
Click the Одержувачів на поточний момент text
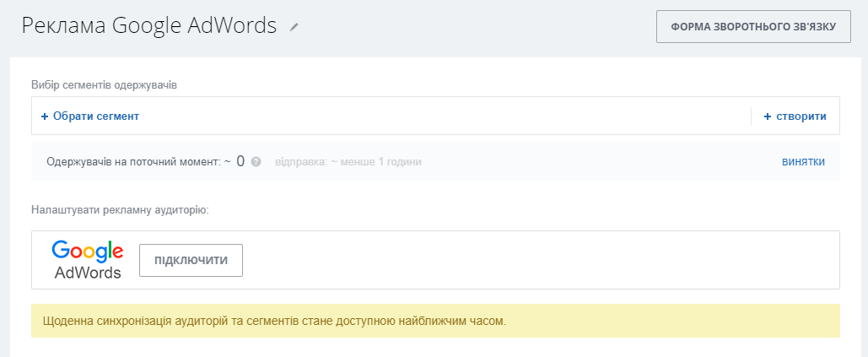click(x=134, y=162)
